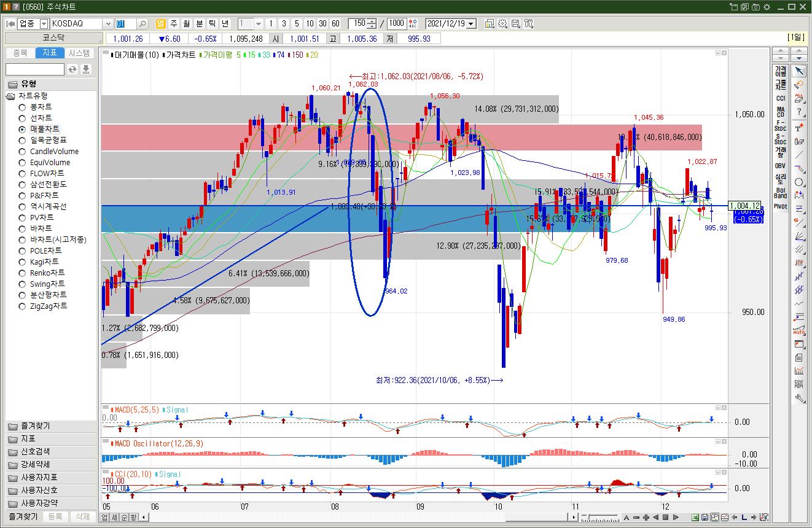Select the 일목균형표 chart type
This screenshot has width=812, height=528.
click(43, 140)
